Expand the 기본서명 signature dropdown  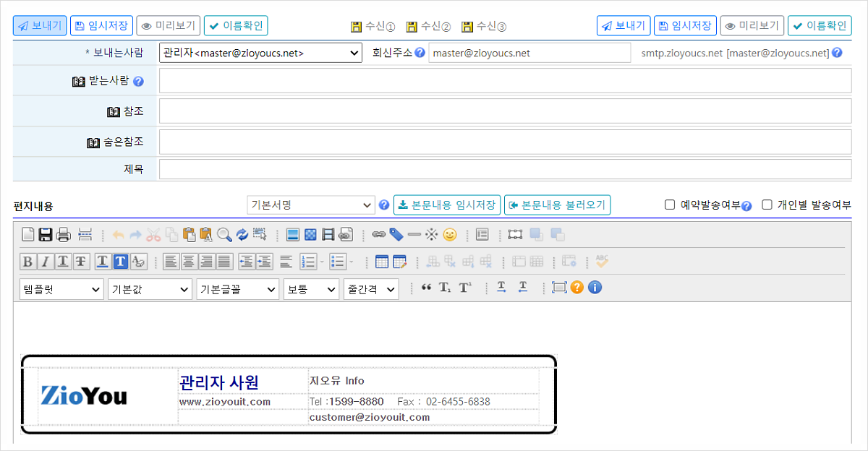(311, 205)
